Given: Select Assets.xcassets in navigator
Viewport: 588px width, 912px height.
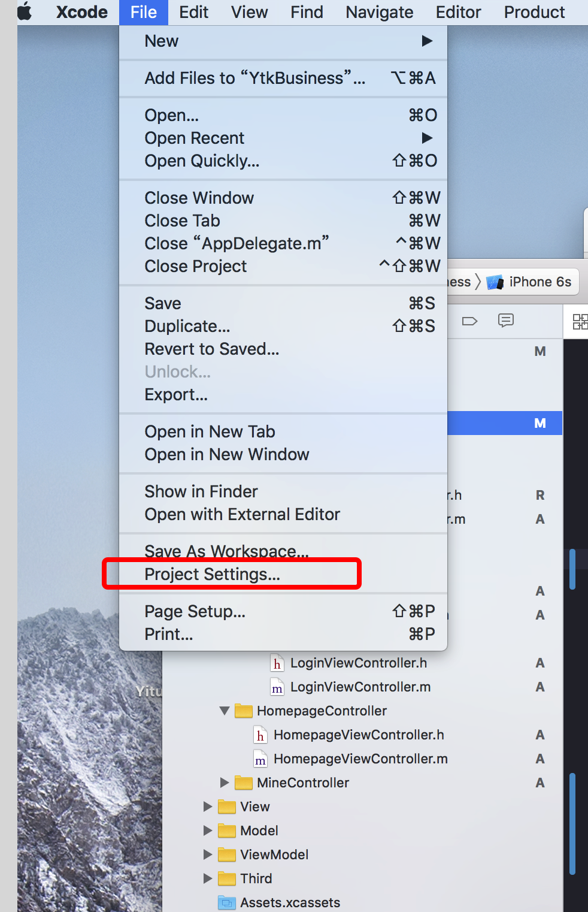Looking at the screenshot, I should click(x=290, y=902).
